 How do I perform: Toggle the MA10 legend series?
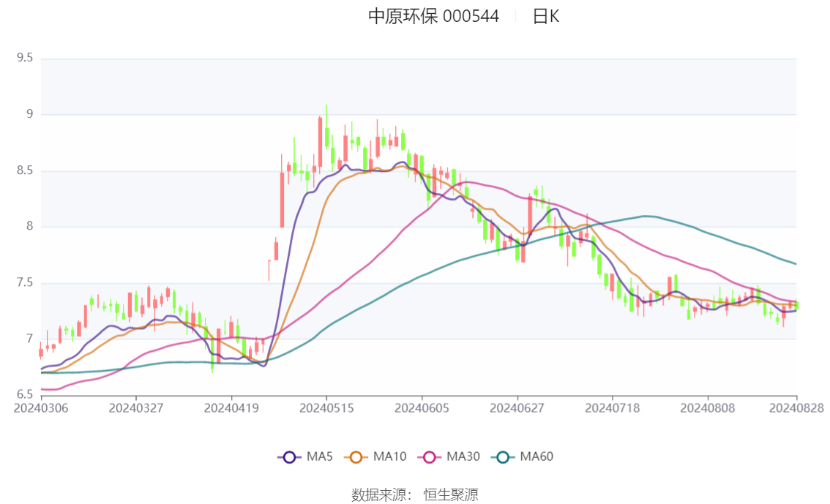375,457
